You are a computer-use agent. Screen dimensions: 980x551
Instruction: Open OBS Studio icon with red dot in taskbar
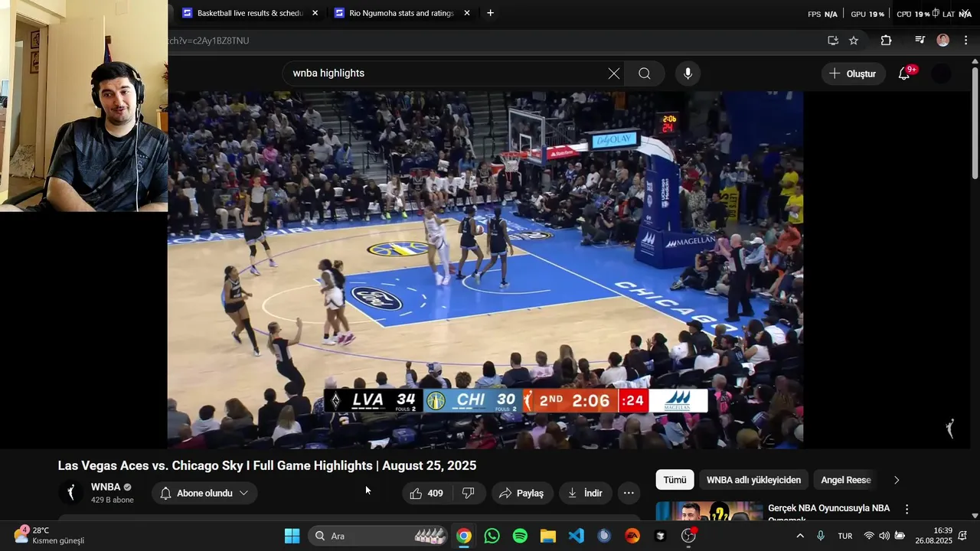[688, 536]
